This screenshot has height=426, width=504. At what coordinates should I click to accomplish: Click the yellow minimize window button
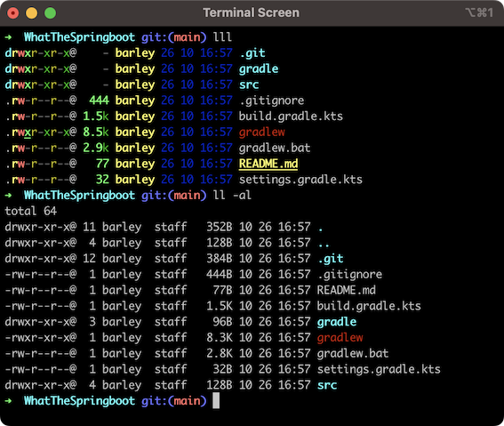click(x=31, y=13)
